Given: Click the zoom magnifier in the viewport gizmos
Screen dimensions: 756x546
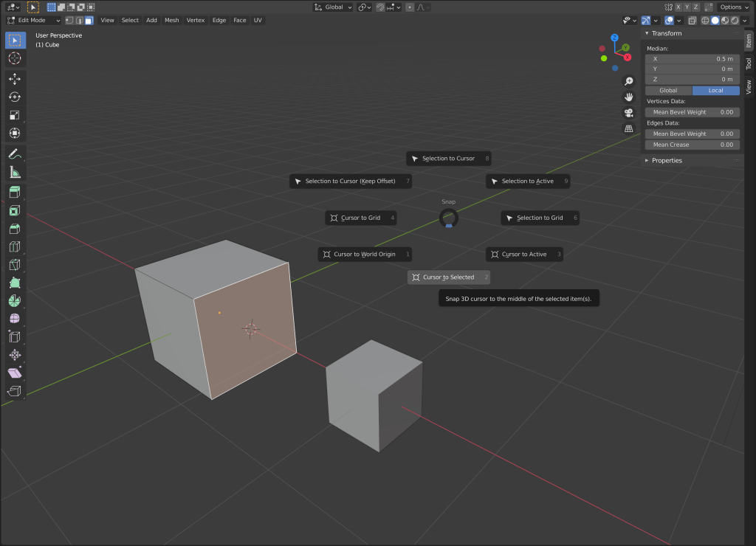Looking at the screenshot, I should click(x=628, y=81).
